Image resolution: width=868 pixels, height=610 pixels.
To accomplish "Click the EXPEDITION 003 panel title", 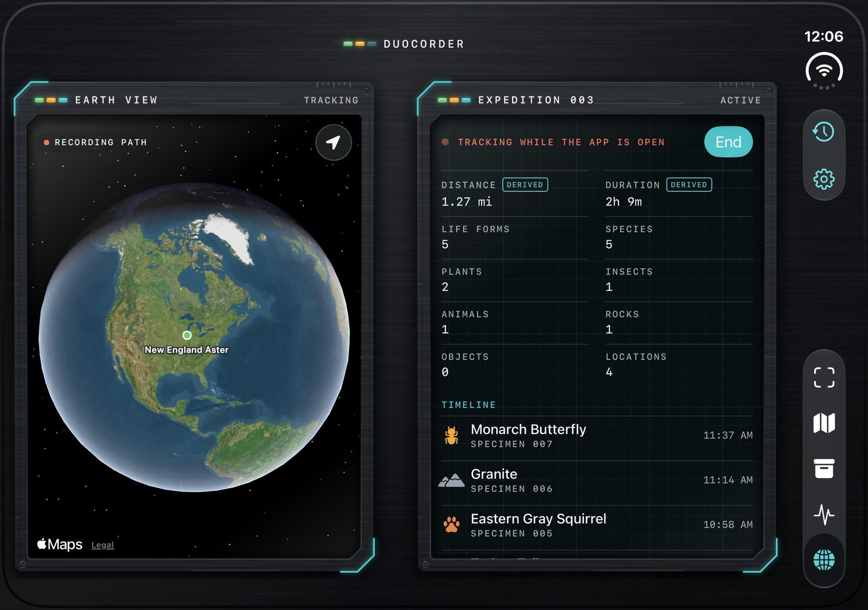I will 536,100.
